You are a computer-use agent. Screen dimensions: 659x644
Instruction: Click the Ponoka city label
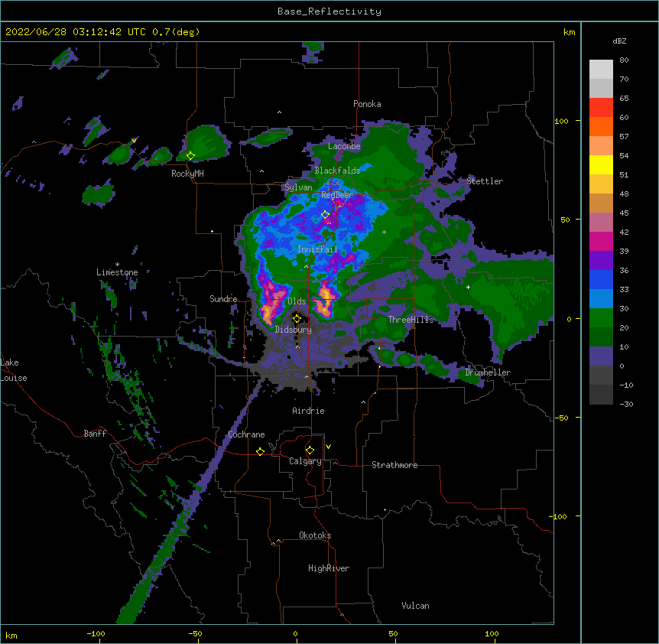[x=367, y=104]
